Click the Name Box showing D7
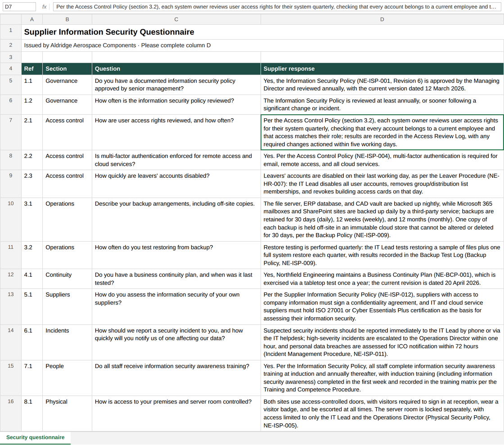This screenshot has height=445, width=504. point(19,7)
